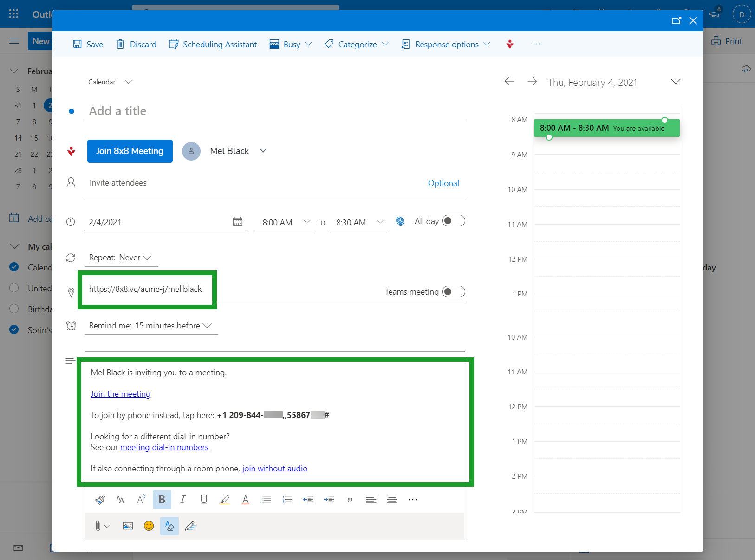
Task: Go to previous day in side calendar
Action: (x=509, y=82)
